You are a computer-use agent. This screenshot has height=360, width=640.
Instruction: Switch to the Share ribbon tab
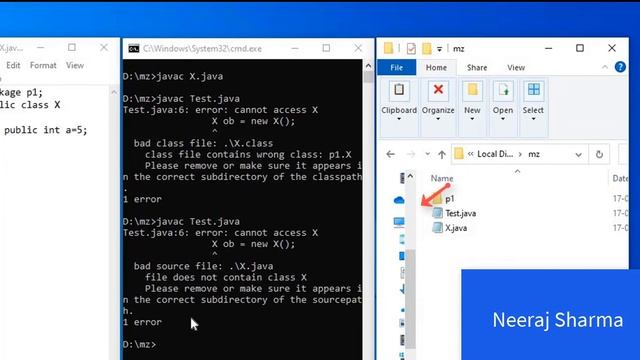pyautogui.click(x=477, y=68)
